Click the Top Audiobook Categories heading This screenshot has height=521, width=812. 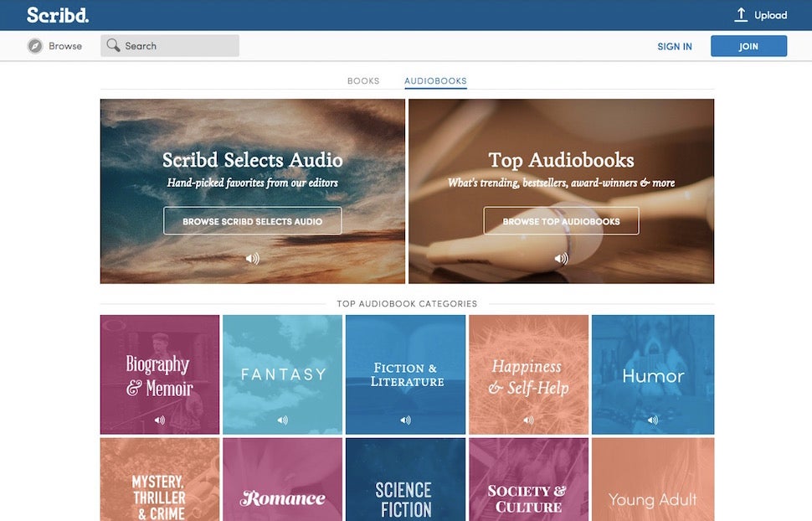click(407, 304)
